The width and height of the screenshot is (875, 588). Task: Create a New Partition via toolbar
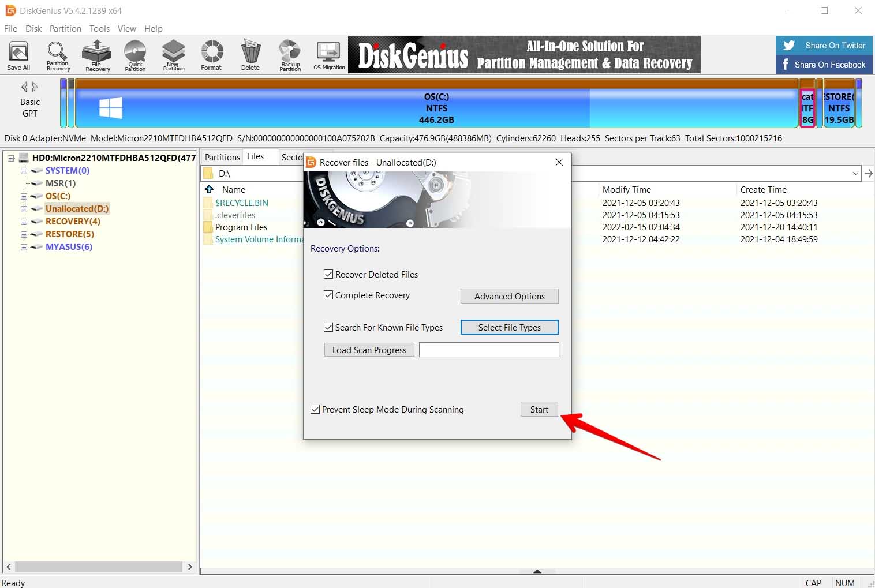(x=173, y=55)
